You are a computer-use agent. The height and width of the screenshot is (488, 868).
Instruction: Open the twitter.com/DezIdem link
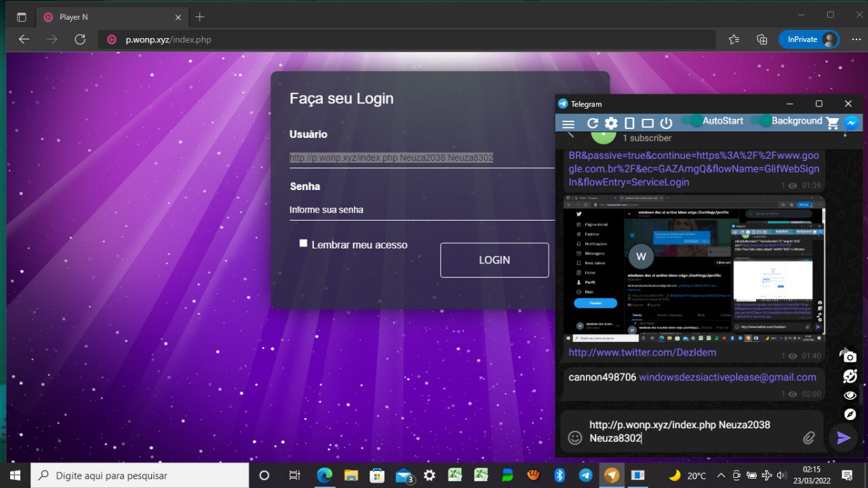(642, 352)
